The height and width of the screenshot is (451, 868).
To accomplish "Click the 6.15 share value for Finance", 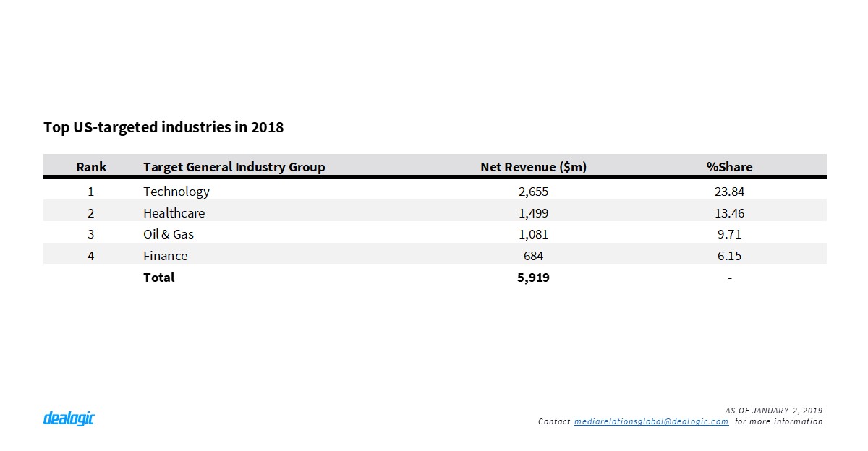I will [x=729, y=256].
